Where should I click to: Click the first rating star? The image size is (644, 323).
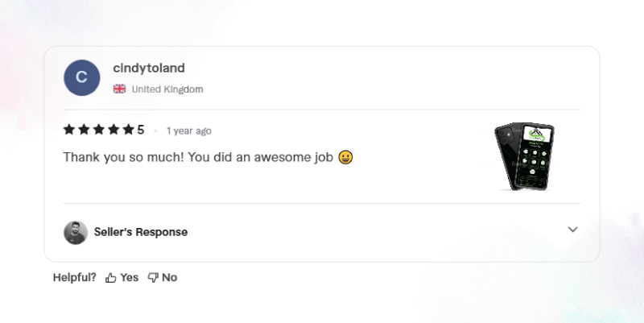(69, 130)
